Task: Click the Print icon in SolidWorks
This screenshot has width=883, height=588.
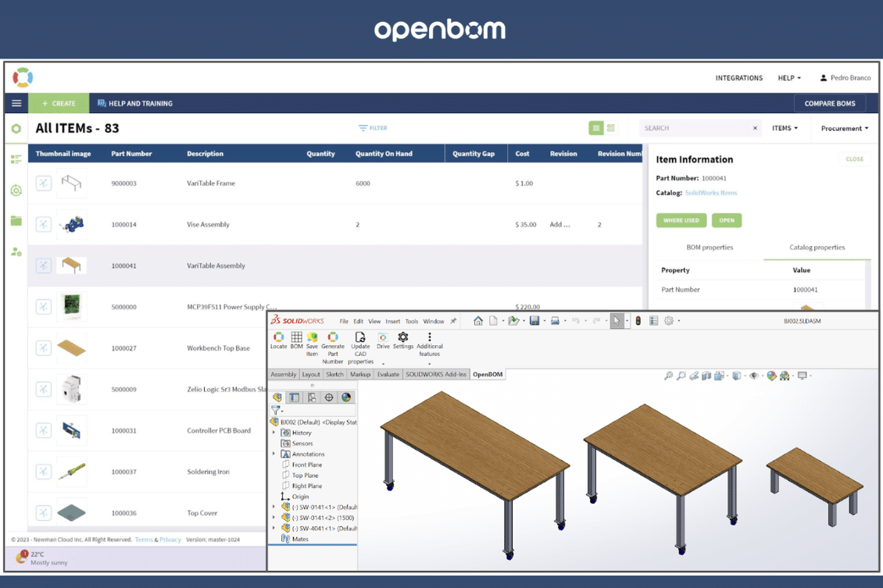Action: click(555, 321)
